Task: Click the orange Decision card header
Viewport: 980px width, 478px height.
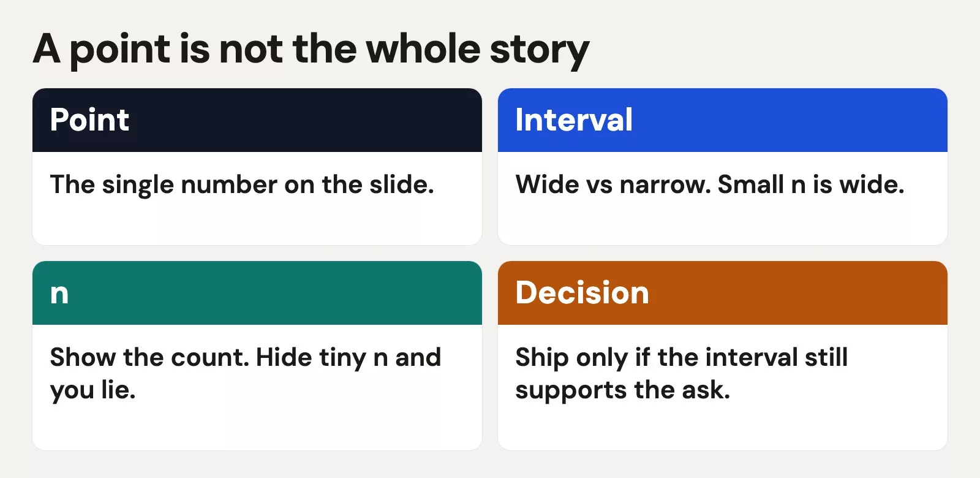Action: pos(723,293)
